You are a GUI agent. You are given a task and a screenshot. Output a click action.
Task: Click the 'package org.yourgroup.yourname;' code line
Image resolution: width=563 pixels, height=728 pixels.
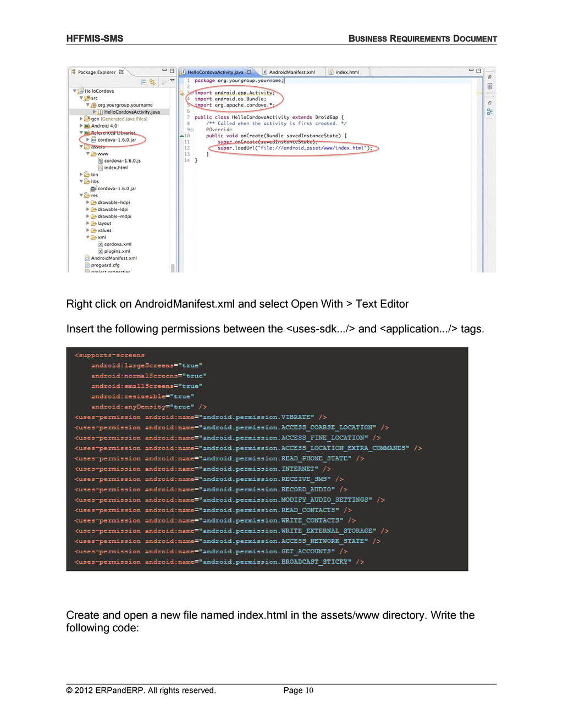tap(239, 80)
